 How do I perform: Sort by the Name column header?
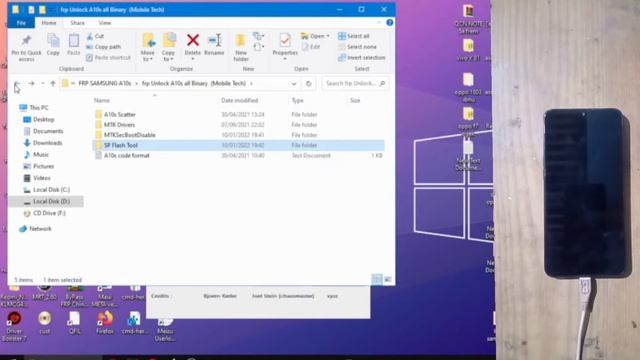click(x=102, y=100)
